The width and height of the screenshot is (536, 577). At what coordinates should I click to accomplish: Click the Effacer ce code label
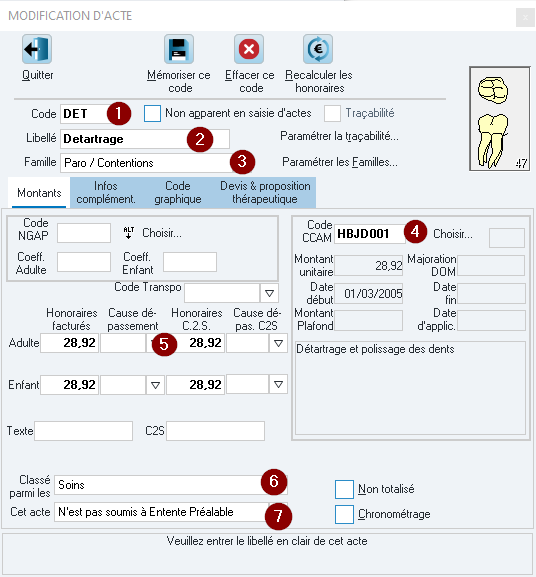(250, 82)
